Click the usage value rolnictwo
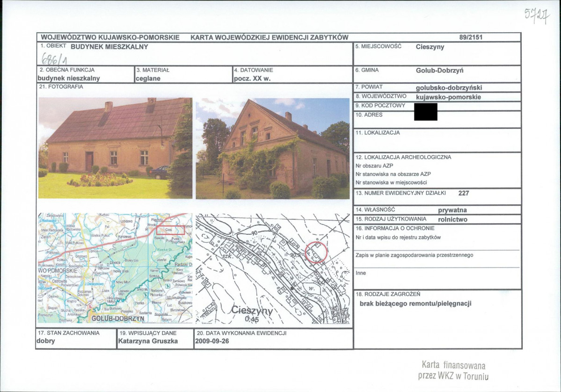 [x=452, y=219]
